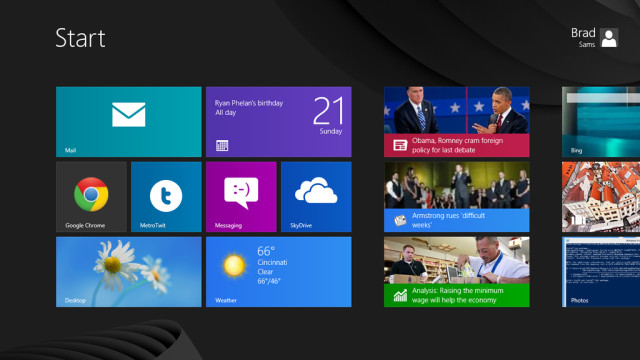Open the Messaging smiley chat icon
The height and width of the screenshot is (360, 640).
click(241, 193)
